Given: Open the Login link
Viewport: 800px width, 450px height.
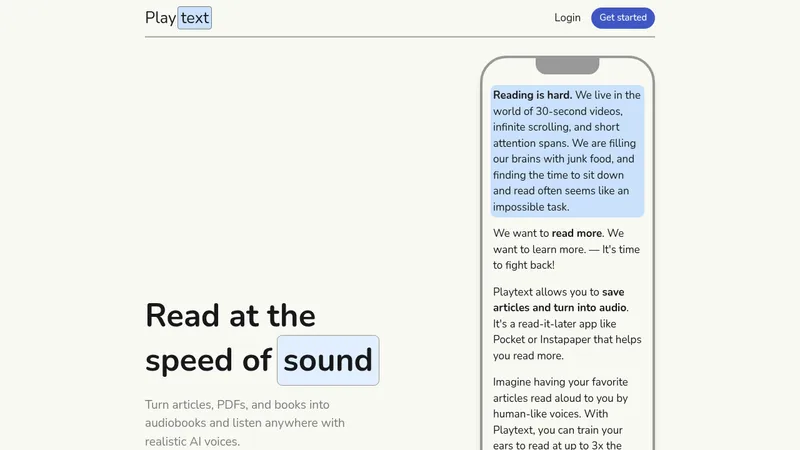Looking at the screenshot, I should [567, 18].
